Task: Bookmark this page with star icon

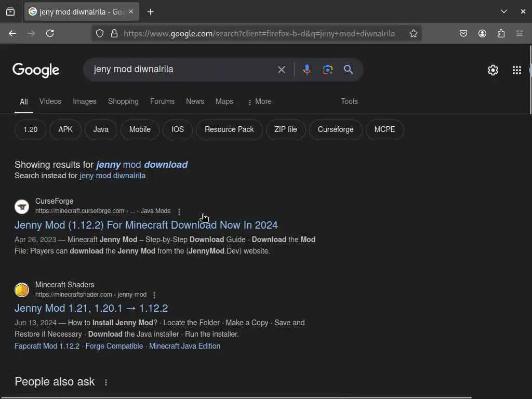Action: [413, 33]
